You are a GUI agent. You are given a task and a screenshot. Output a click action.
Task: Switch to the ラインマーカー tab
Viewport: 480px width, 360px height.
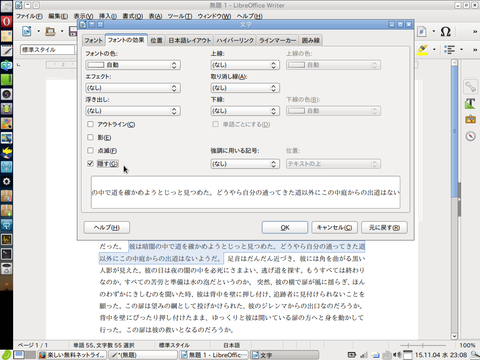click(278, 41)
